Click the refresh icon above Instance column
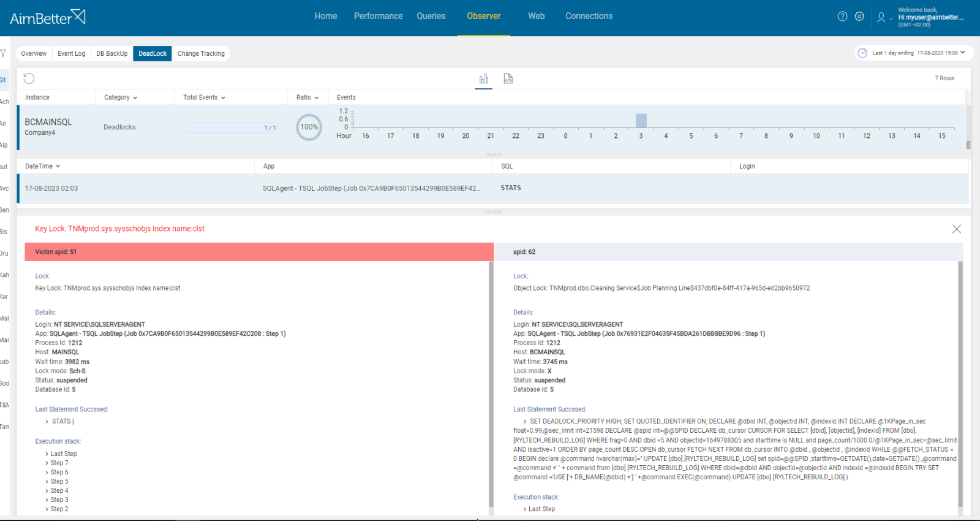The height and width of the screenshot is (521, 980). click(x=29, y=78)
